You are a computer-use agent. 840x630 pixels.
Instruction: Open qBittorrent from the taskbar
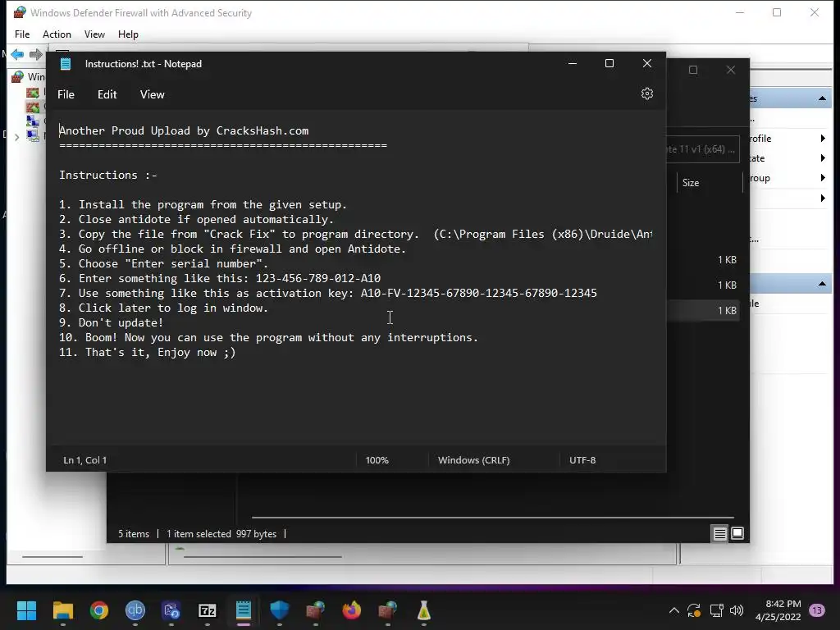pyautogui.click(x=135, y=610)
